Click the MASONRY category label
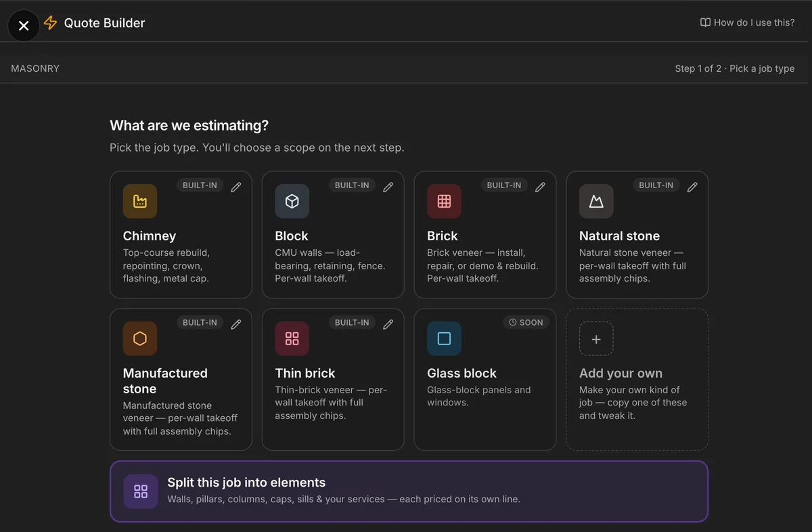The width and height of the screenshot is (812, 532). point(35,68)
